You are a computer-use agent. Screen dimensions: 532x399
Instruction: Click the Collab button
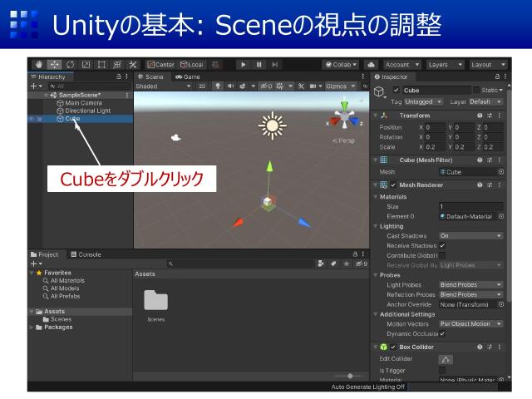coord(341,64)
